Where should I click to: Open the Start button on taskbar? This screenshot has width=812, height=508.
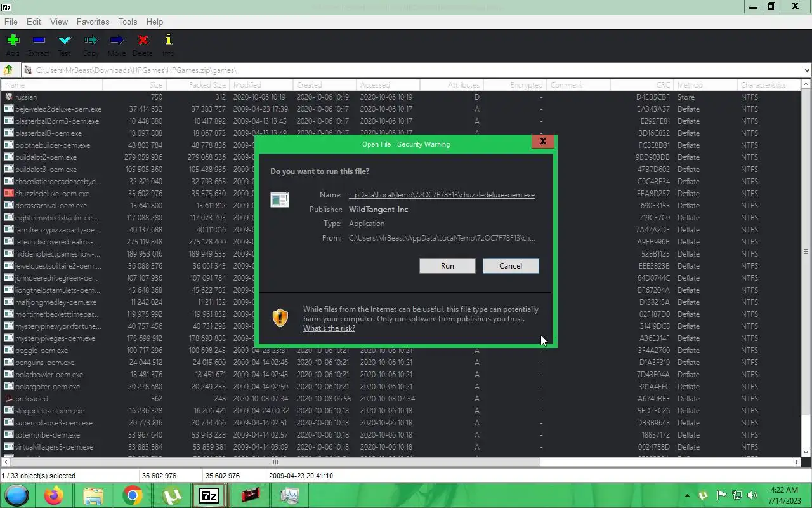pyautogui.click(x=16, y=495)
